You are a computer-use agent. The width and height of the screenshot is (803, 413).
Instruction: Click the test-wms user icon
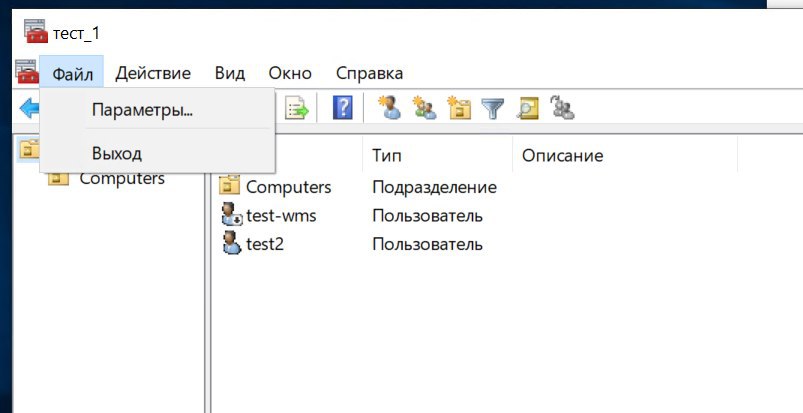click(231, 215)
